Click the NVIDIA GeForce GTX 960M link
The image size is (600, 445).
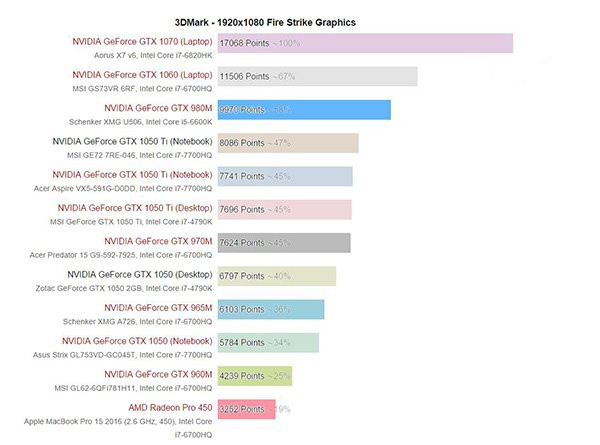click(x=158, y=374)
